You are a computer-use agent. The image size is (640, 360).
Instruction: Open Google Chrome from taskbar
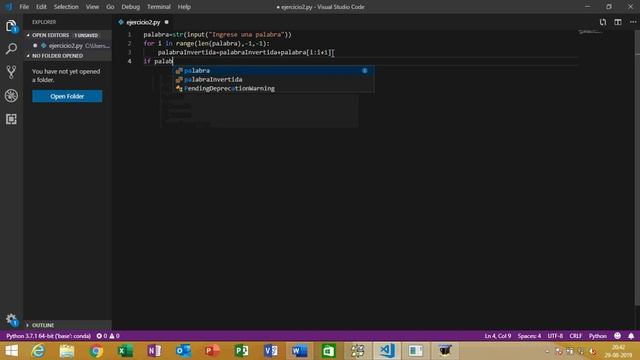96,351
